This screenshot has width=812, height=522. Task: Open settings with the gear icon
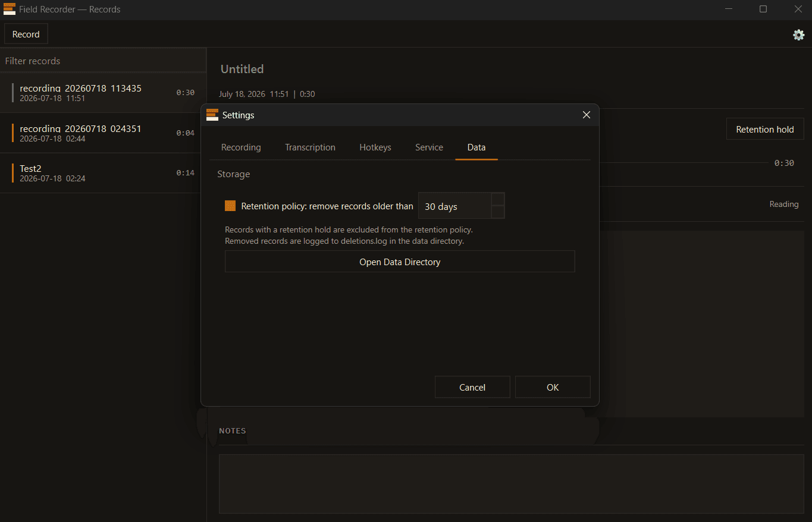coord(798,34)
